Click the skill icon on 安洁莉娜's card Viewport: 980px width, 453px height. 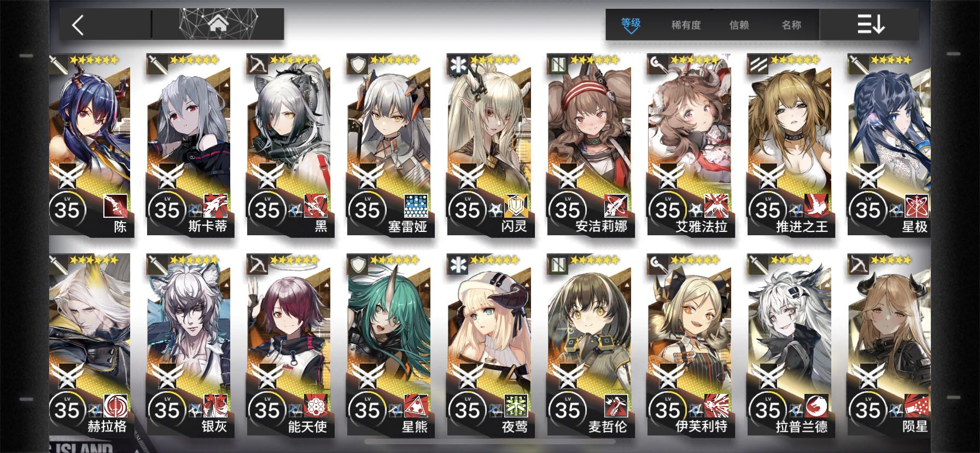click(x=616, y=206)
